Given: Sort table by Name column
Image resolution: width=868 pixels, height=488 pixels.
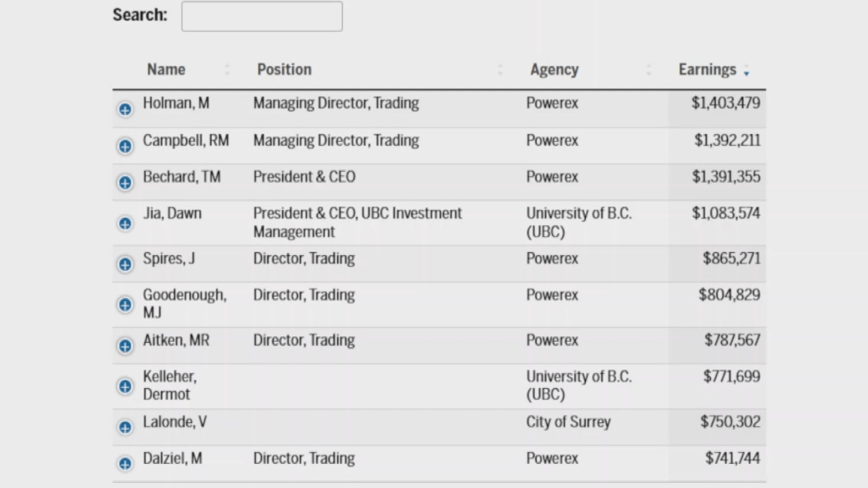Looking at the screenshot, I should pos(166,70).
